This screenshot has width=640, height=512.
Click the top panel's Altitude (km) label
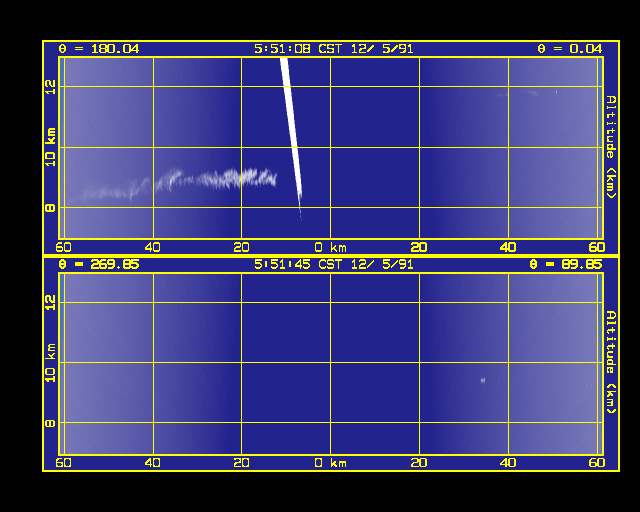click(x=611, y=147)
